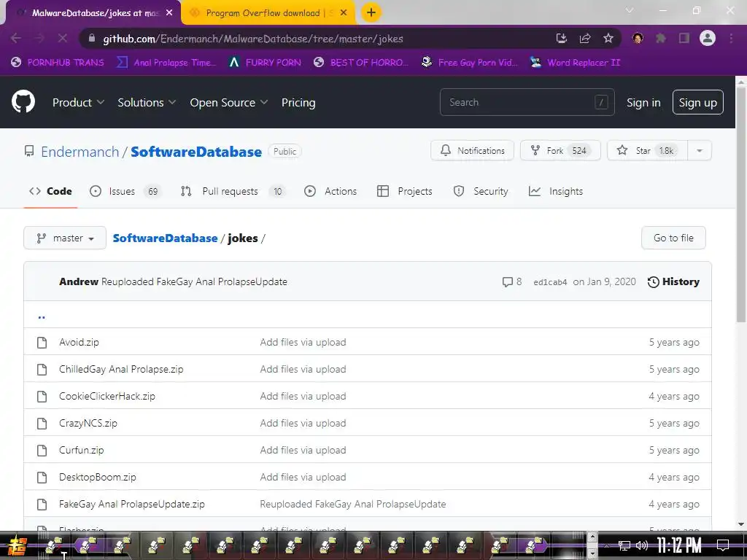Click the file icon for CrazyNCS.zip
The width and height of the screenshot is (747, 560).
[x=42, y=424]
